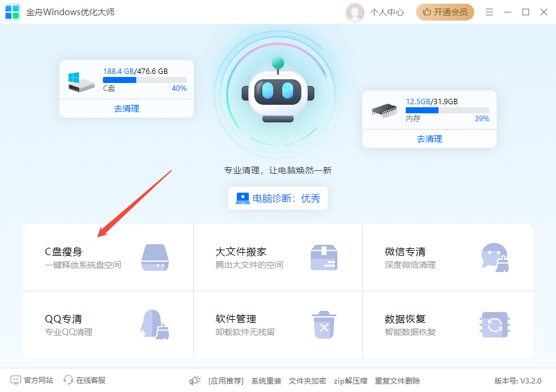This screenshot has width=556, height=392.
Task: Click the 重复文件删除 recommendation link
Action: 397,381
